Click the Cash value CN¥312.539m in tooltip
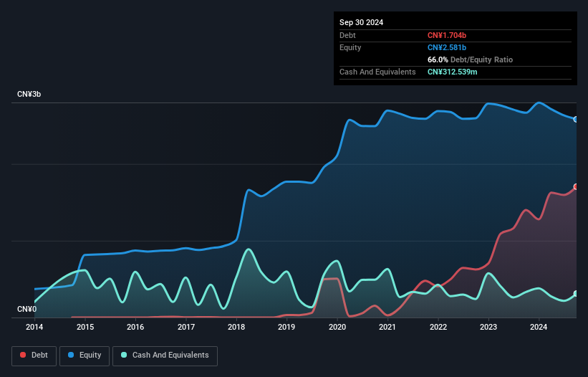588x377 pixels. [x=454, y=72]
